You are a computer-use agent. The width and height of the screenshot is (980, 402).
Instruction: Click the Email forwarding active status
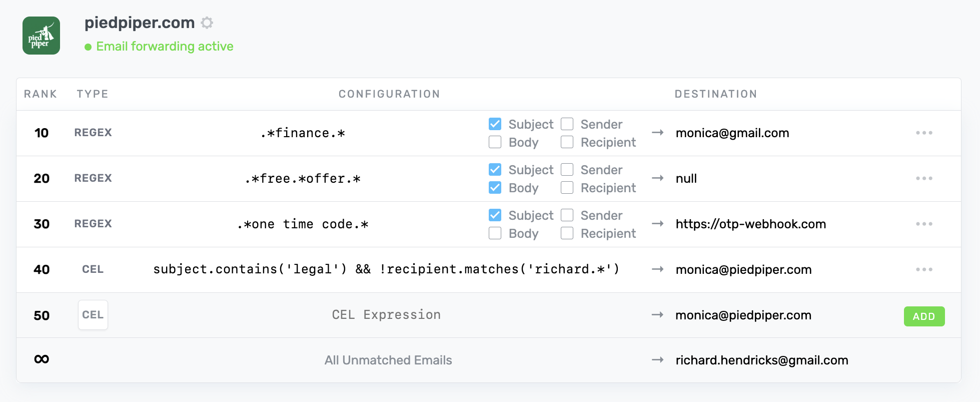[164, 47]
